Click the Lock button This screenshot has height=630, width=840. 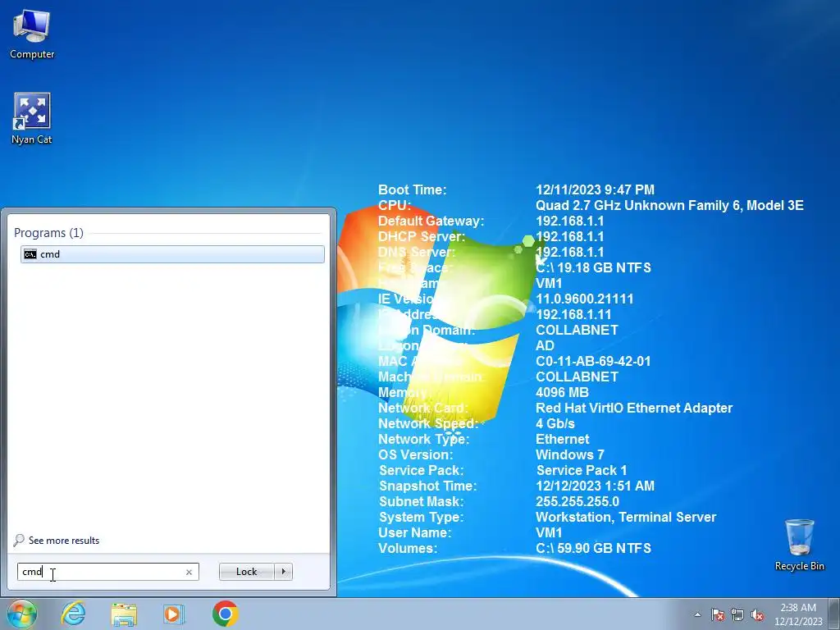pyautogui.click(x=246, y=572)
